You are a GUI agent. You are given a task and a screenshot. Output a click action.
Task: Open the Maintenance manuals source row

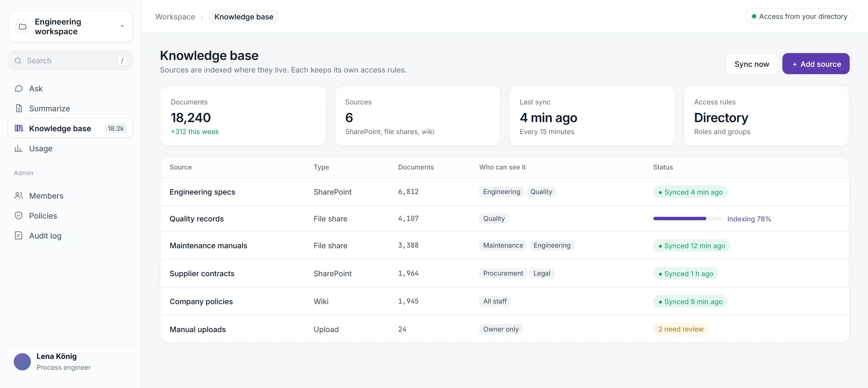505,245
